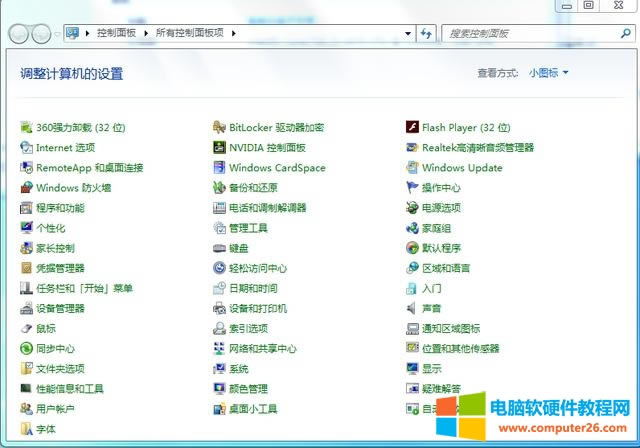640x448 pixels.
Task: Open 系统 link
Action: (239, 368)
